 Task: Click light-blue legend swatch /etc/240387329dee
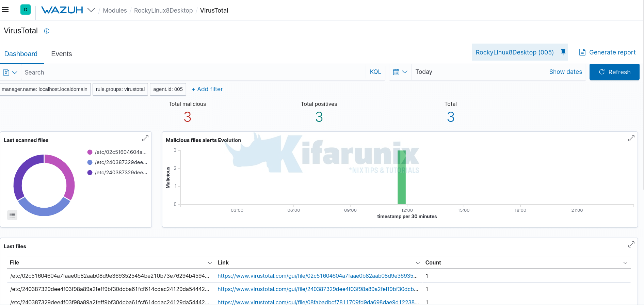[x=90, y=162]
